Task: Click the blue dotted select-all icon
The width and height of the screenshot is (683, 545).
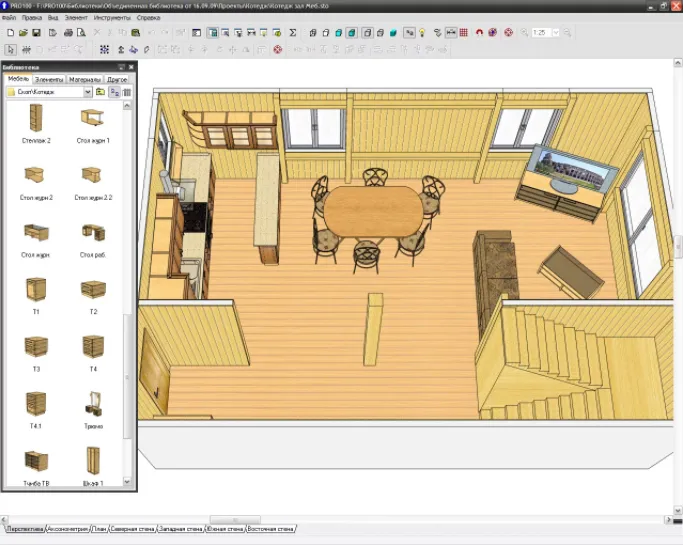Action: pyautogui.click(x=105, y=50)
